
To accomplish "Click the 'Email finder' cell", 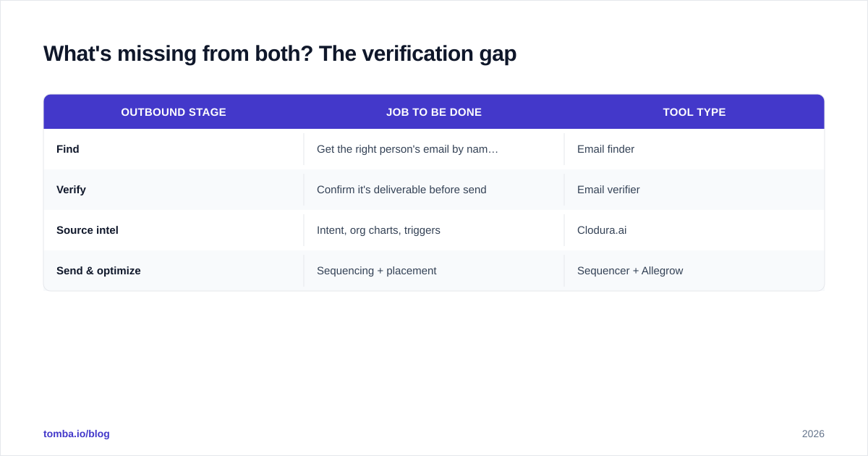I will click(x=694, y=149).
